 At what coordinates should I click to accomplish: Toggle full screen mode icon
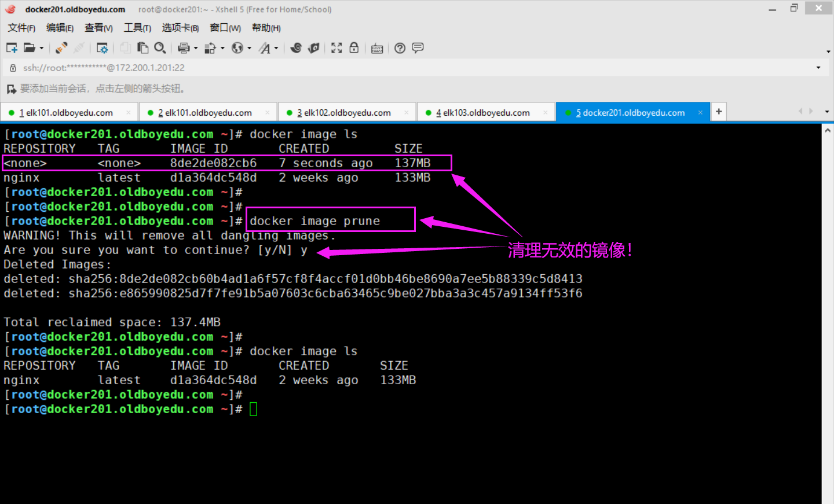coord(336,48)
